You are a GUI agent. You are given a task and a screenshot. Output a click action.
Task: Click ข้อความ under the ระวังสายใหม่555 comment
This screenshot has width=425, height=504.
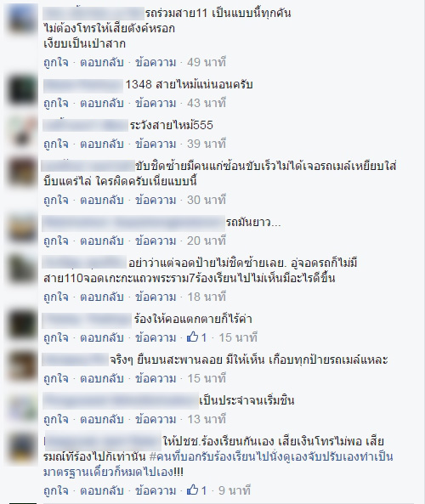[x=156, y=144]
